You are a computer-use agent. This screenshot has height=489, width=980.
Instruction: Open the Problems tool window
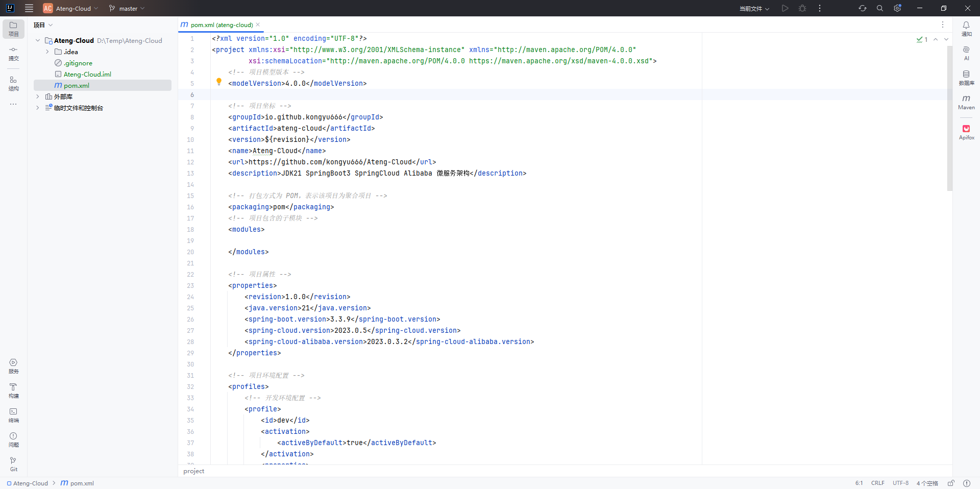click(13, 439)
